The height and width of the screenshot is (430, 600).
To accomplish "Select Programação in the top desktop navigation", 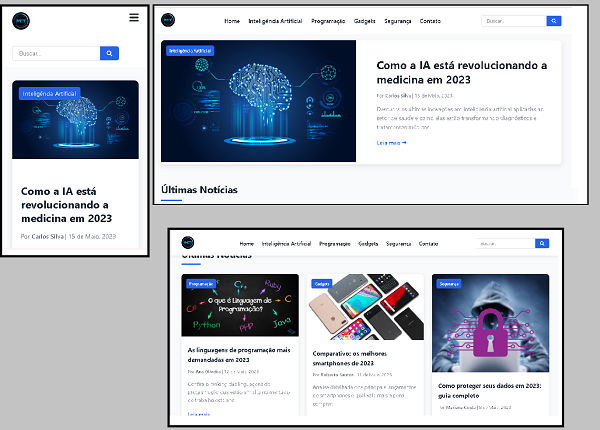I will 328,21.
